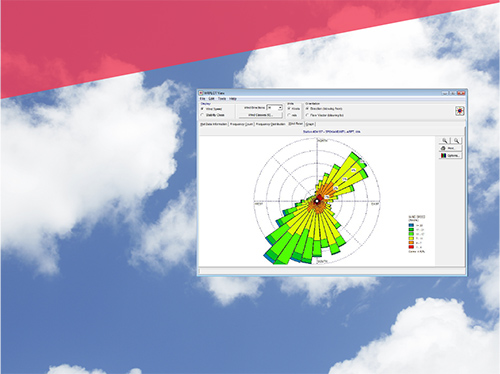Click the blue top legend color swatch
This screenshot has width=500, height=374.
click(x=411, y=225)
